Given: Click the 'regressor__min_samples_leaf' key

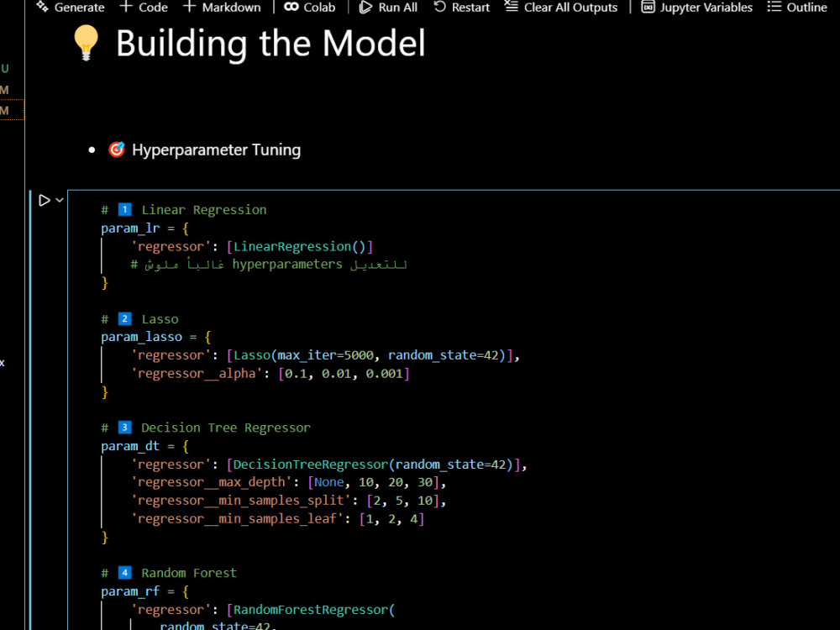Looking at the screenshot, I should click(238, 518).
